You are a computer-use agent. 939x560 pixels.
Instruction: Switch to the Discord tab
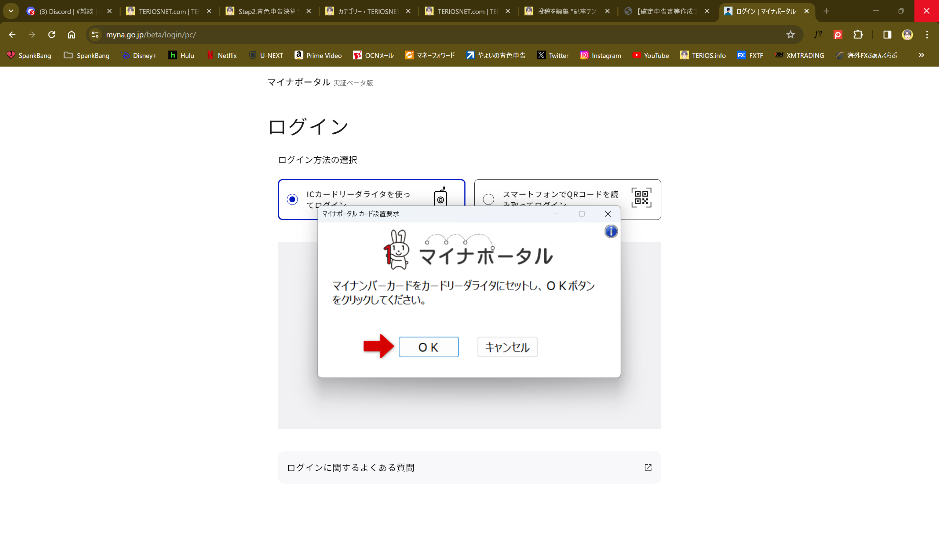click(x=61, y=11)
